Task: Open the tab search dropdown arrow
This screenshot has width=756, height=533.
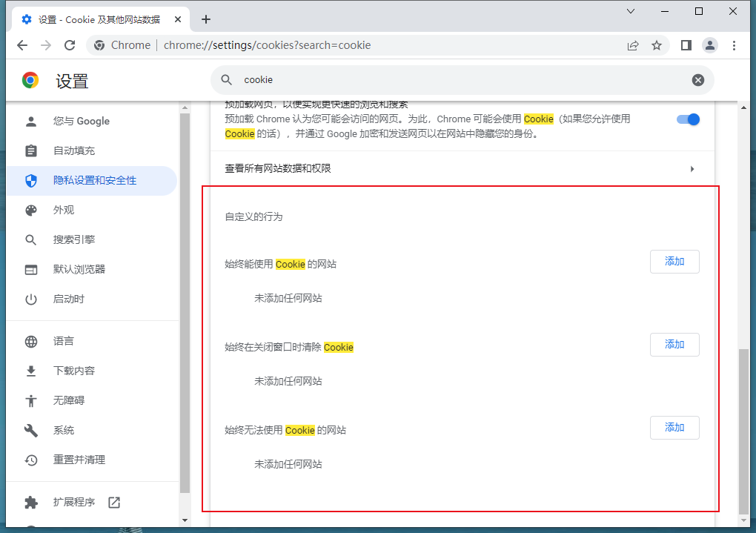Action: (630, 11)
